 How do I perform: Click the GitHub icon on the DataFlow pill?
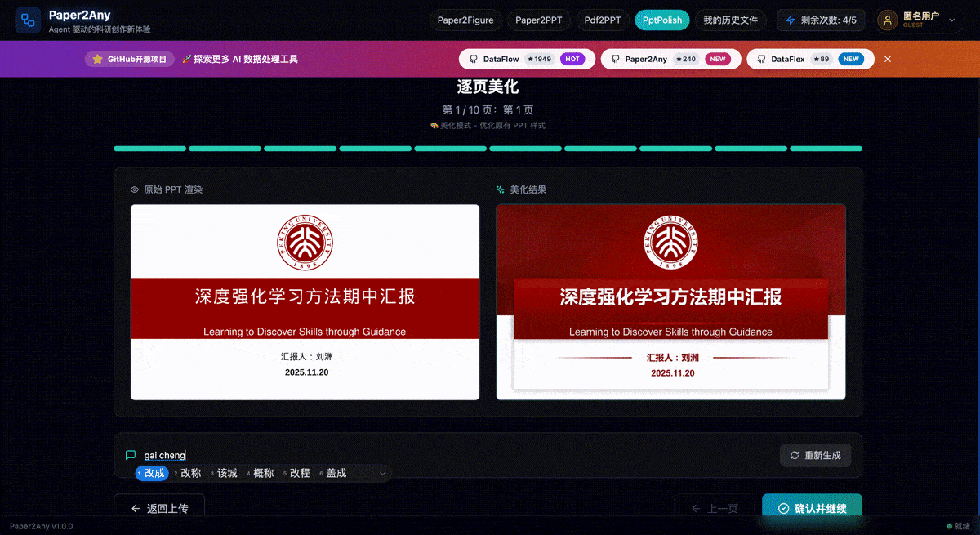point(474,60)
